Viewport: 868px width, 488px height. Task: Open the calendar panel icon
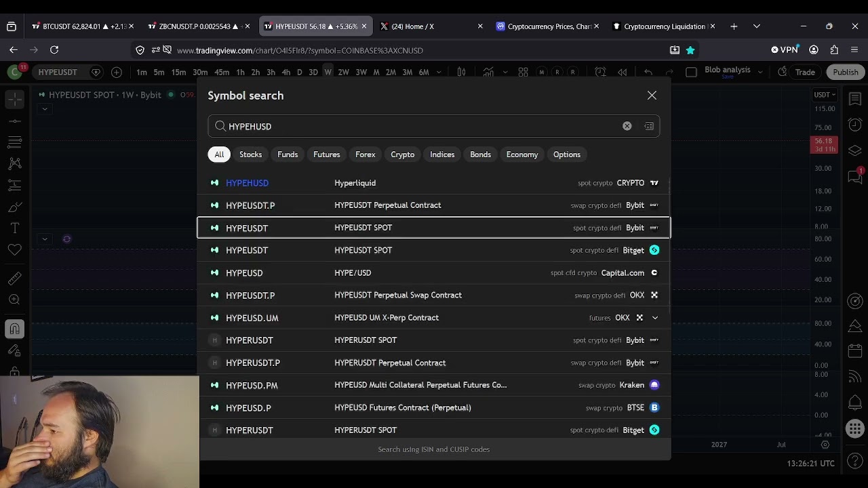pos(855,352)
